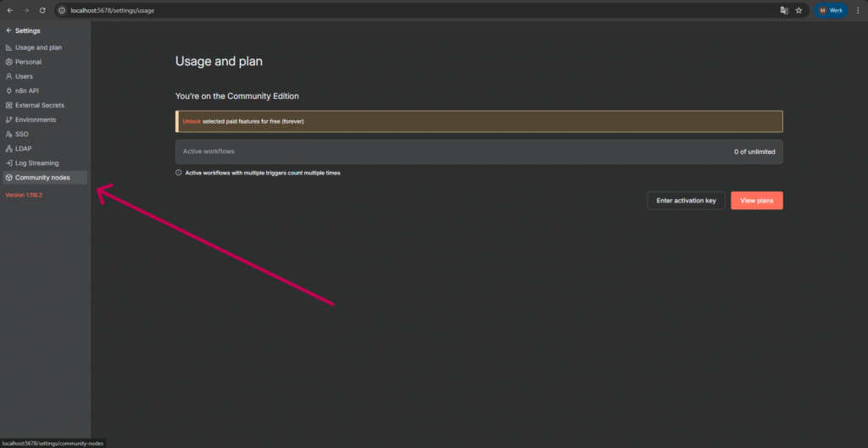
Task: Open the Community nodes settings page
Action: [x=42, y=177]
